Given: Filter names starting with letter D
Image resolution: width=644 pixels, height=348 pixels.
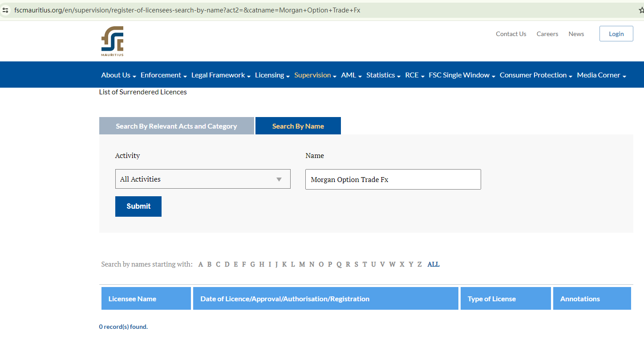Looking at the screenshot, I should point(227,264).
